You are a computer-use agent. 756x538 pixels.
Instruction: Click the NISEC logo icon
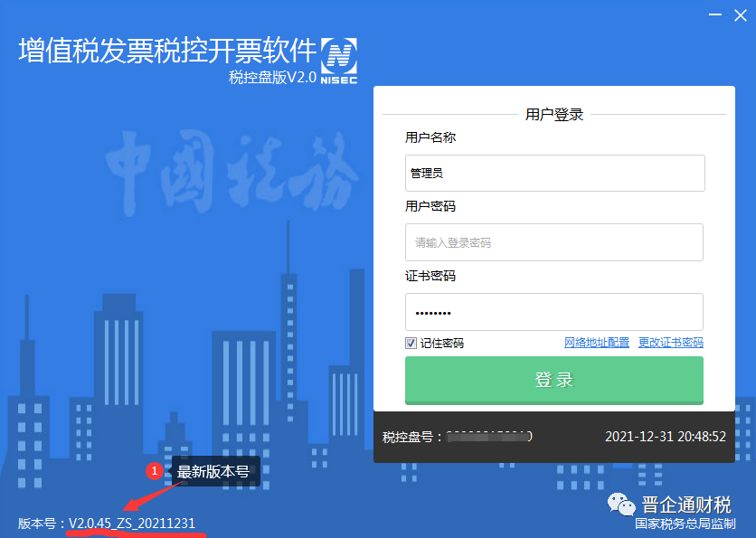click(x=339, y=61)
